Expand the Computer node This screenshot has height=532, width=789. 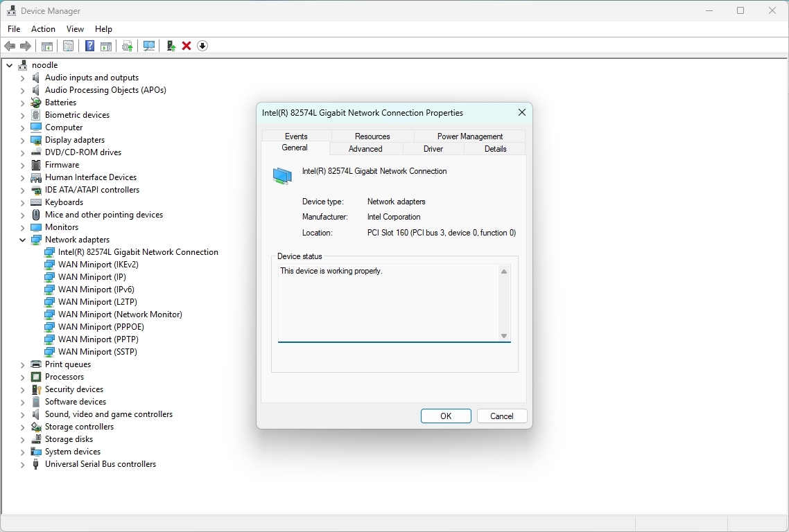pyautogui.click(x=22, y=127)
